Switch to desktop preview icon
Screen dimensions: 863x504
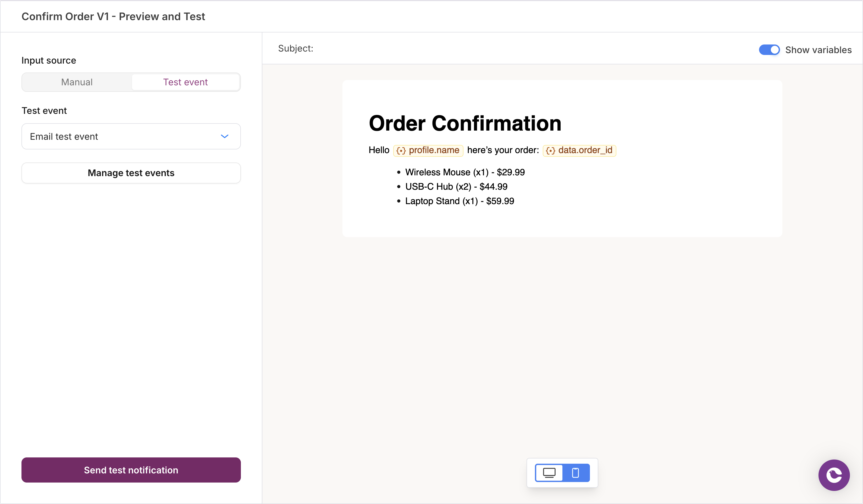[549, 473]
